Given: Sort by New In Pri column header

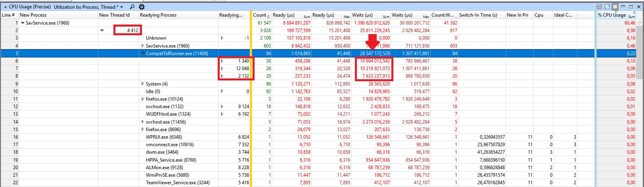Looking at the screenshot, I should 519,15.
